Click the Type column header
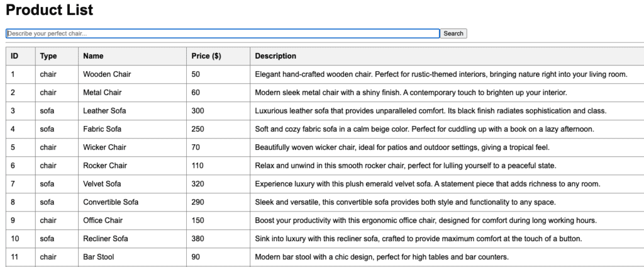Viewport: 644px width, 267px height. point(48,56)
